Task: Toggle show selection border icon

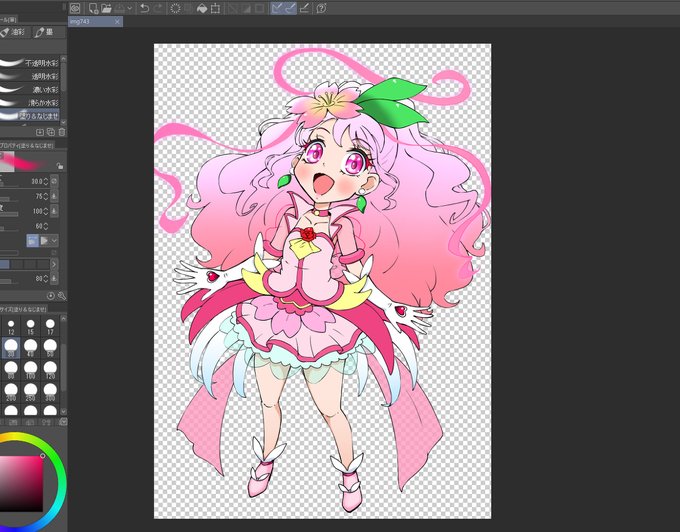Action: [259, 8]
